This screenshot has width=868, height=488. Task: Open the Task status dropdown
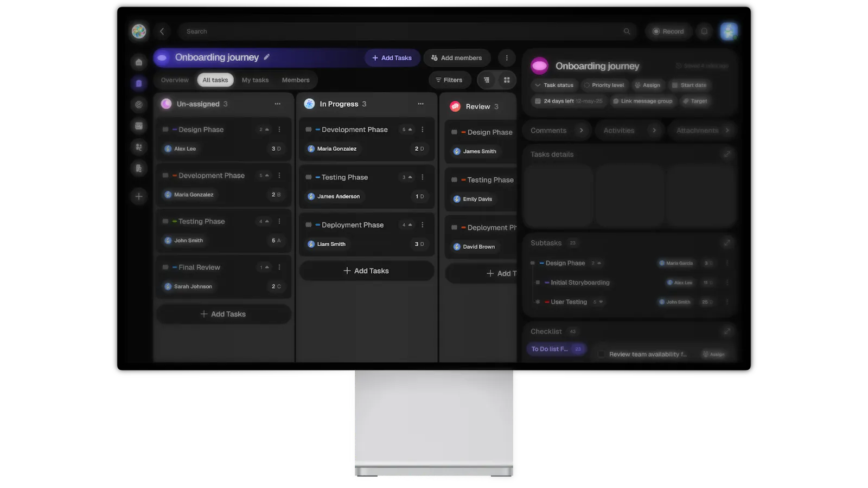(554, 85)
